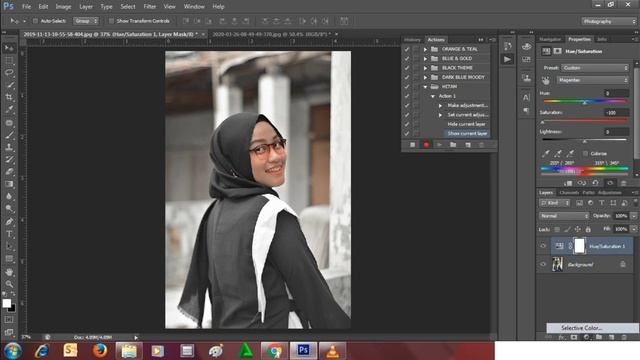Viewport: 640px width, 360px height.
Task: Open Photoshop icon in Windows taskbar
Action: coord(303,351)
